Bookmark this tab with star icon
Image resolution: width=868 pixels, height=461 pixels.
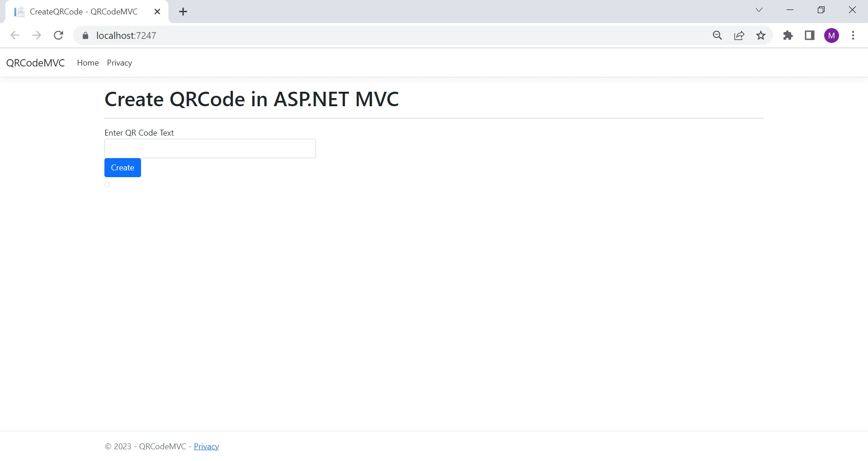(761, 36)
